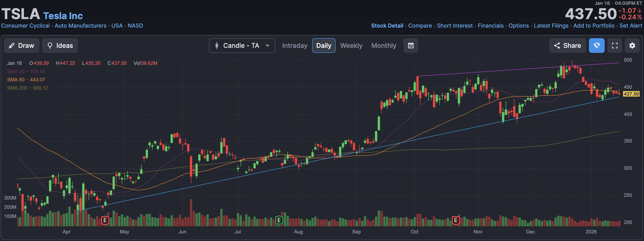Click the SMA 20 legend label
This screenshot has height=241, width=644.
coord(16,72)
